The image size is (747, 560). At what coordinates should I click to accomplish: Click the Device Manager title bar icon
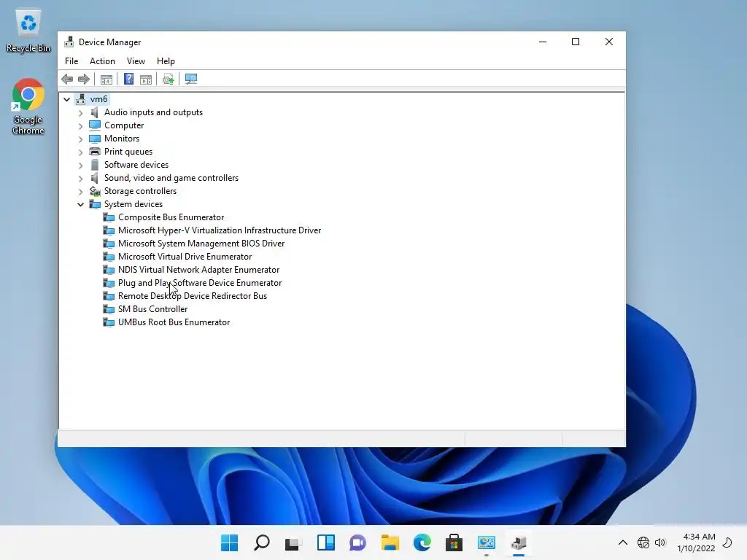tap(69, 42)
